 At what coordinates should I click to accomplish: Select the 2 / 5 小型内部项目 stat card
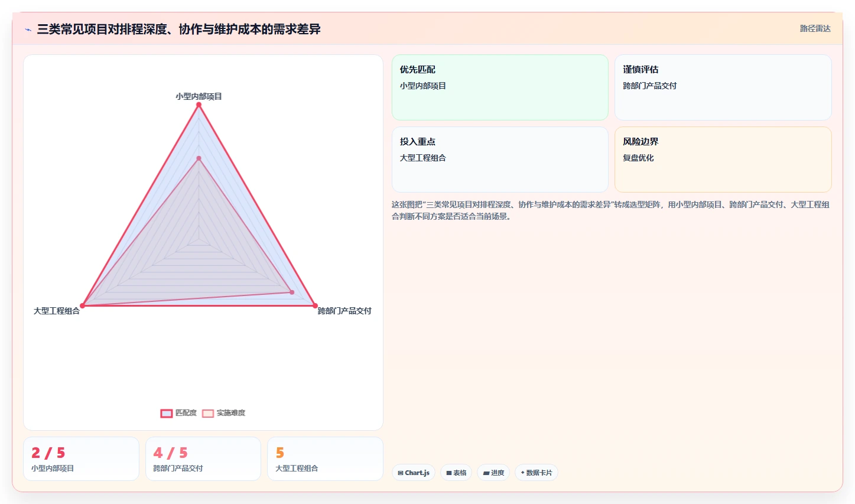click(81, 459)
